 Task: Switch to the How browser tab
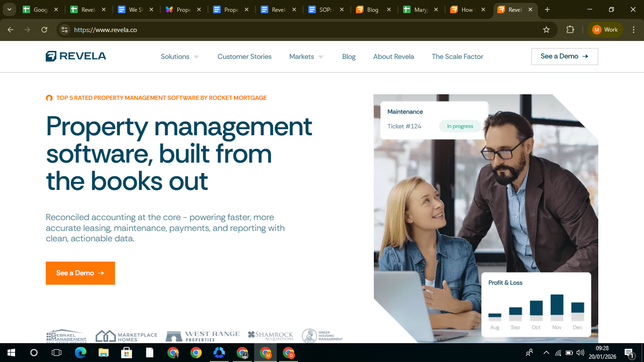click(x=467, y=9)
